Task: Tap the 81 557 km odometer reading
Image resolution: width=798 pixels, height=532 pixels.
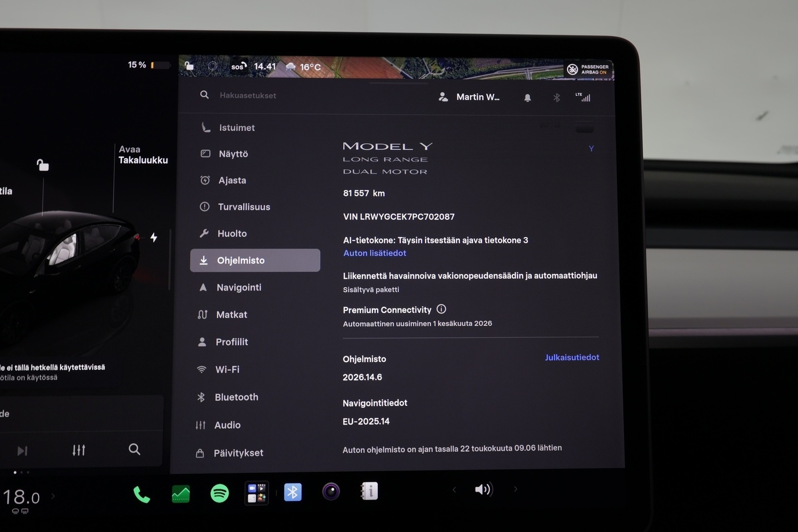Action: pos(364,193)
